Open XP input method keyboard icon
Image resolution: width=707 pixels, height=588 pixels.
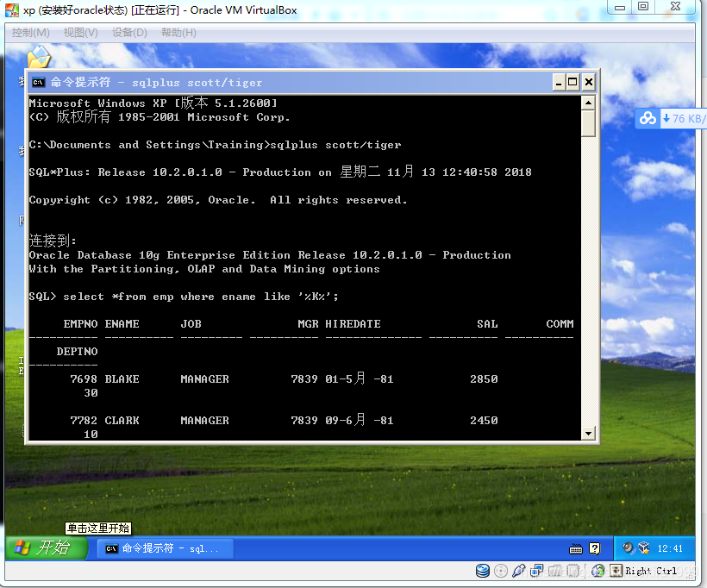pyautogui.click(x=576, y=548)
